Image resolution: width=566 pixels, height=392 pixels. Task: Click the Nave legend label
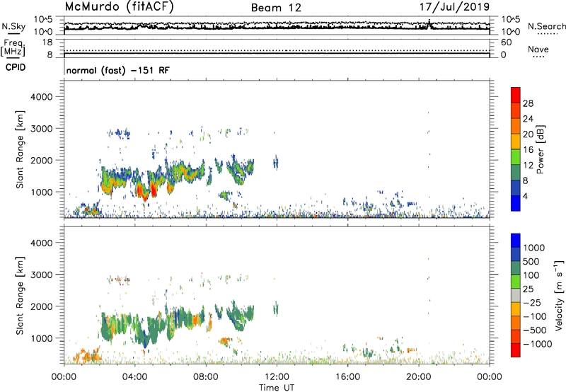(x=538, y=50)
